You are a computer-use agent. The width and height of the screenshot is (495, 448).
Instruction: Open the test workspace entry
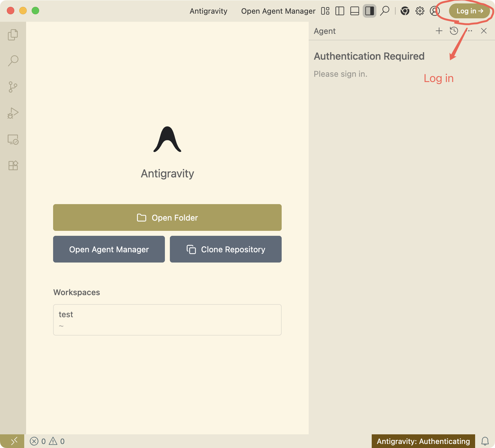(167, 319)
